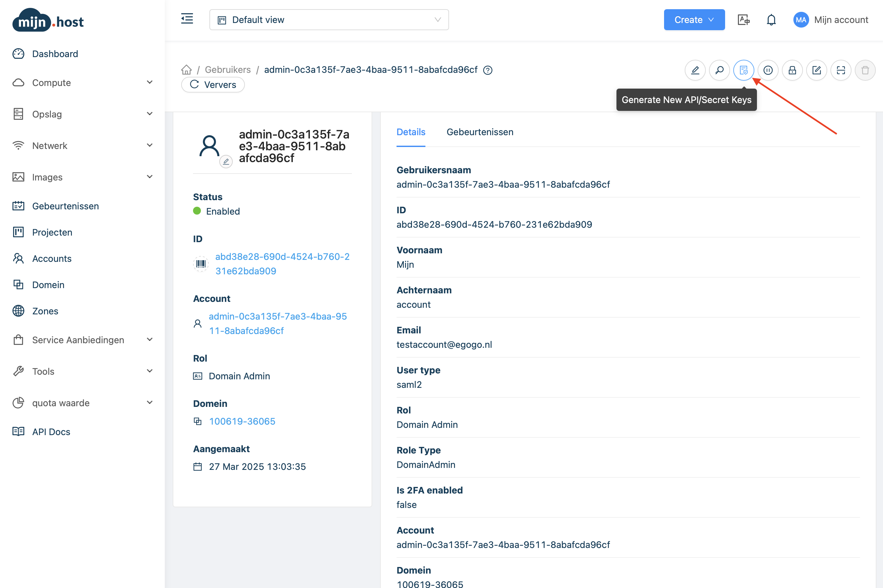
Task: Expand the quota waarde menu
Action: click(x=82, y=403)
